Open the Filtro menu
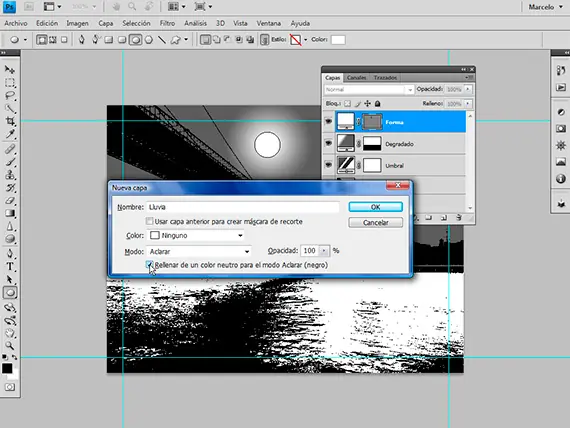The image size is (570, 428). pyautogui.click(x=167, y=23)
